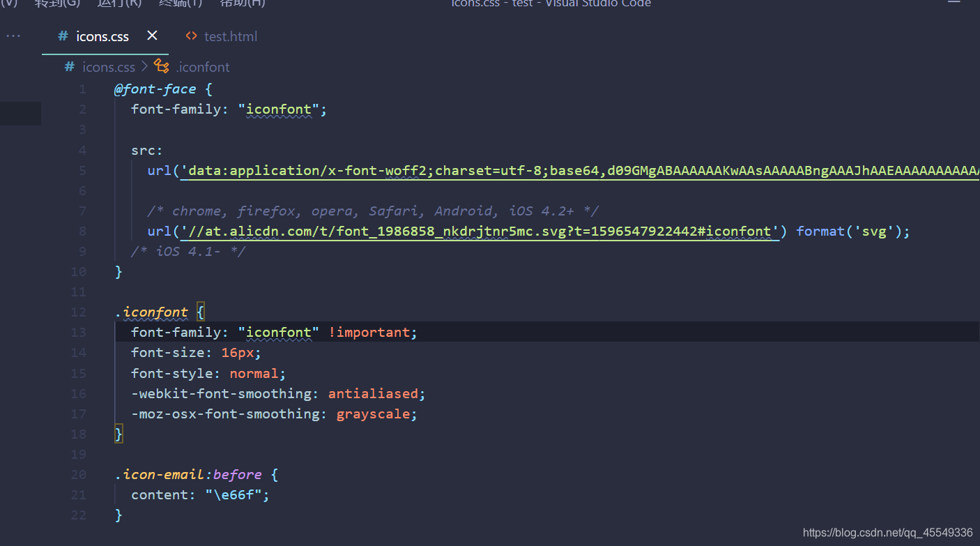Image resolution: width=980 pixels, height=546 pixels.
Task: Click the class symbol icon in breadcrumb
Action: [162, 66]
